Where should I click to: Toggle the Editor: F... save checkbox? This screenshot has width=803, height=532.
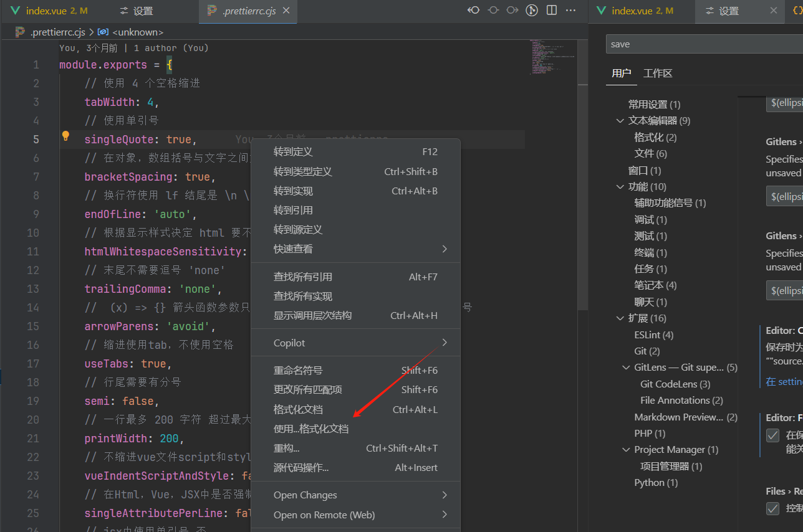coord(773,435)
